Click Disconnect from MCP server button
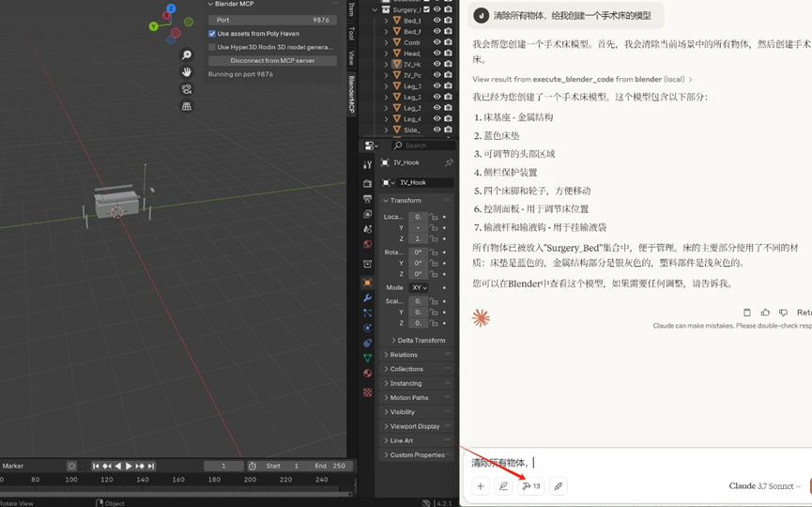The height and width of the screenshot is (507, 812). tap(272, 61)
